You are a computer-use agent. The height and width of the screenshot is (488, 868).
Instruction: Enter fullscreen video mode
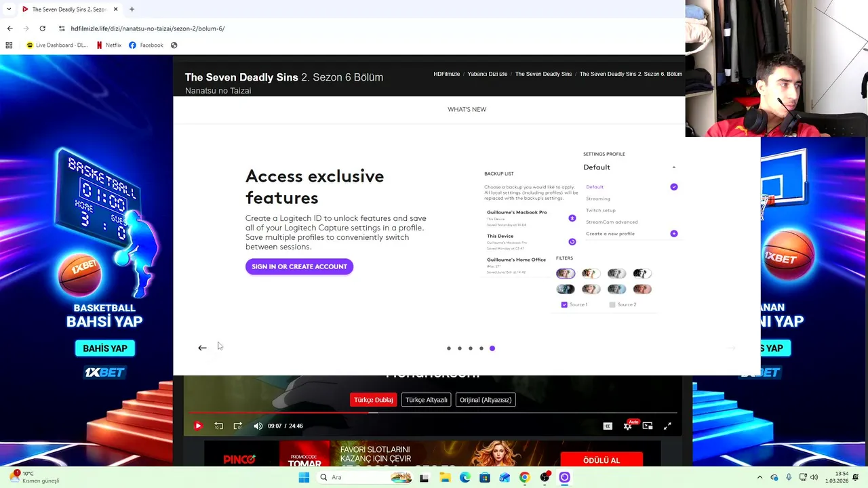667,426
